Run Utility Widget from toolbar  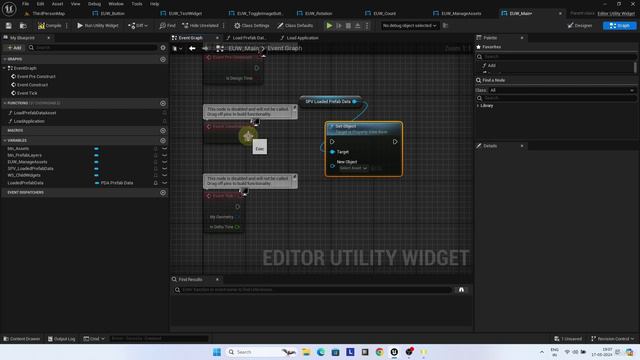coord(98,26)
